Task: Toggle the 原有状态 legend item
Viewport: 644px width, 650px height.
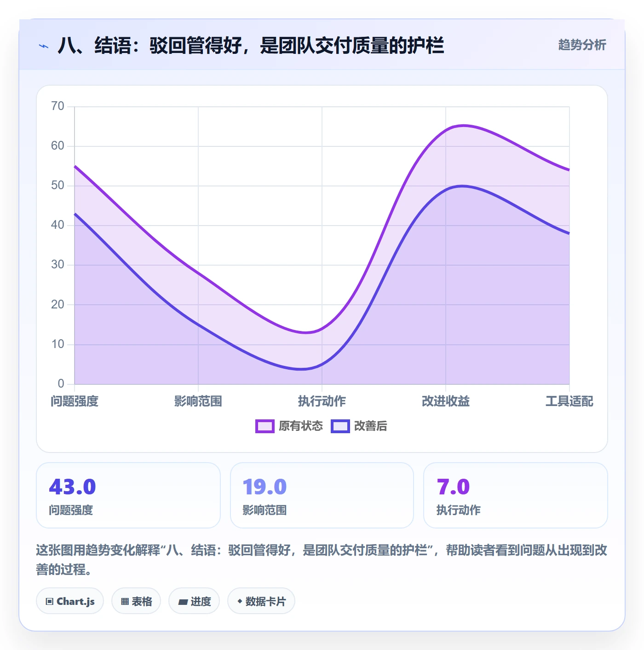Action: click(x=289, y=426)
